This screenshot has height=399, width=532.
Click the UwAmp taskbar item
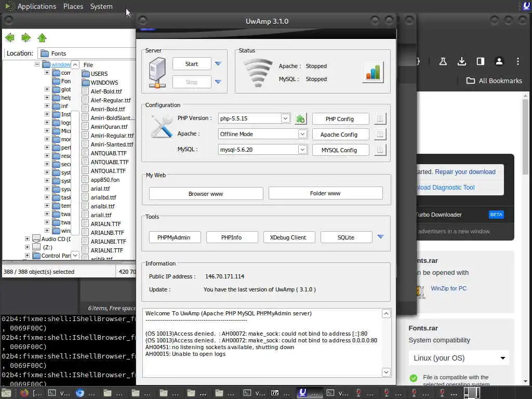click(x=309, y=393)
